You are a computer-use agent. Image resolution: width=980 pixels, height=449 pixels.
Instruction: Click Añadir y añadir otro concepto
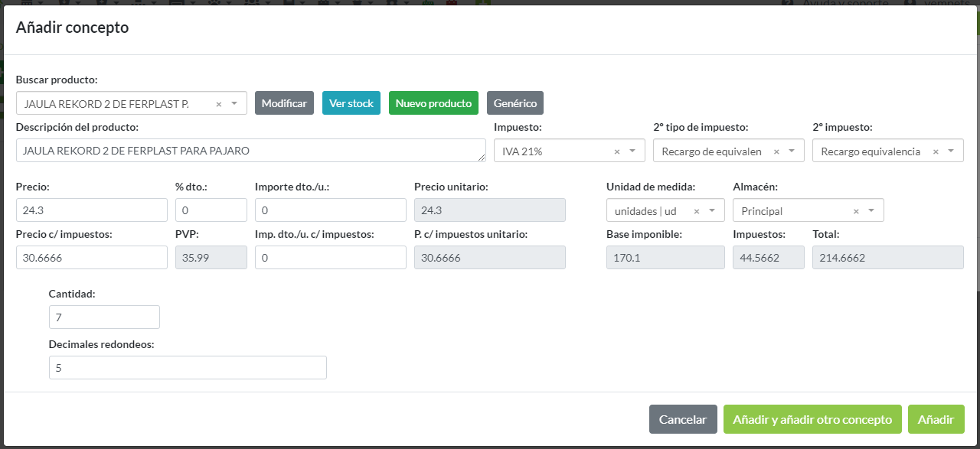(812, 419)
